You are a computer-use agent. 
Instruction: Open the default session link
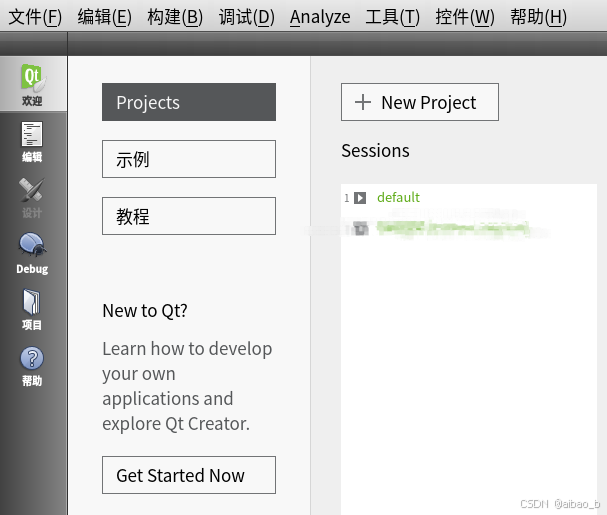pos(398,197)
